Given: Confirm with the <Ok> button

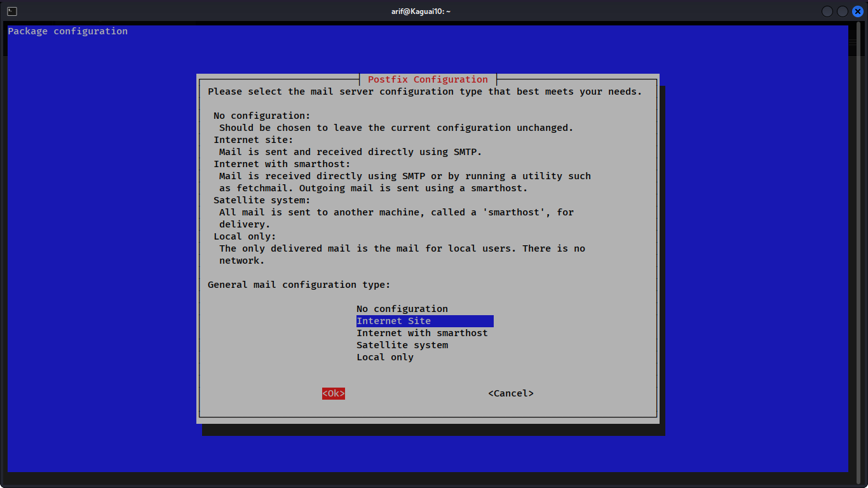Looking at the screenshot, I should click(x=334, y=393).
